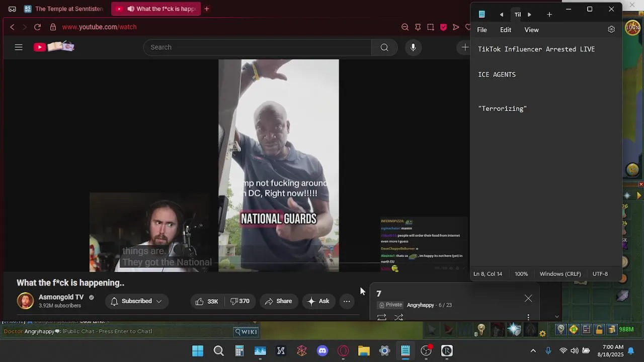Open more actions beside the Ask button
The image size is (644, 362).
(347, 301)
